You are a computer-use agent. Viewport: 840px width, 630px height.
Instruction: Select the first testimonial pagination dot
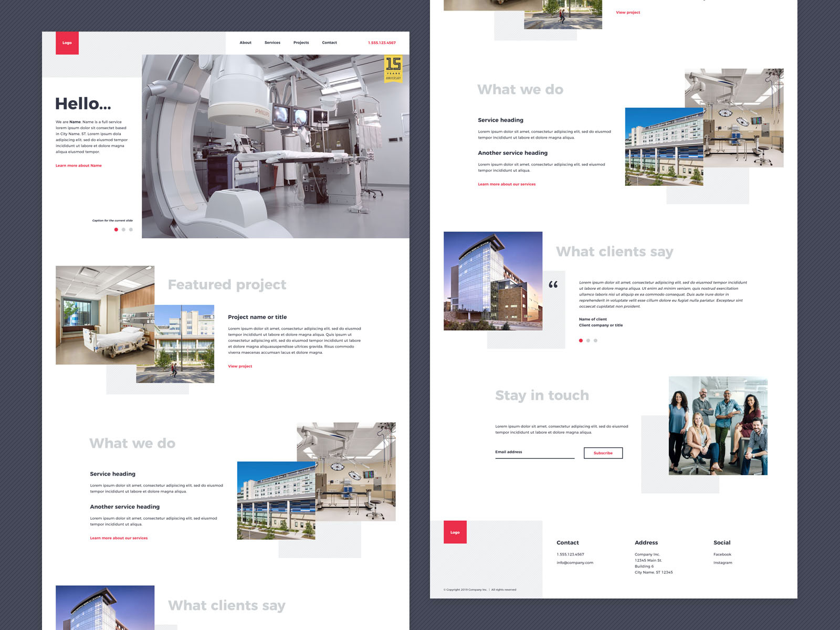(x=581, y=340)
